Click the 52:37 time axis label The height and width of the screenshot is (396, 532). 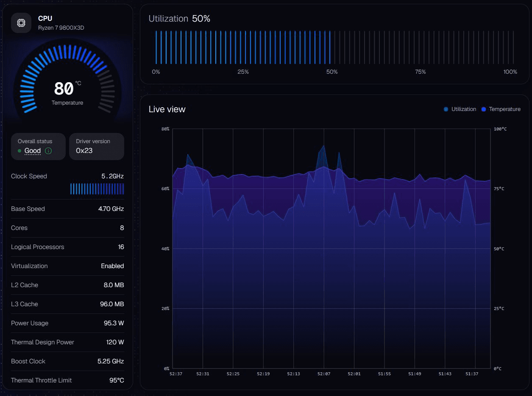(175, 374)
